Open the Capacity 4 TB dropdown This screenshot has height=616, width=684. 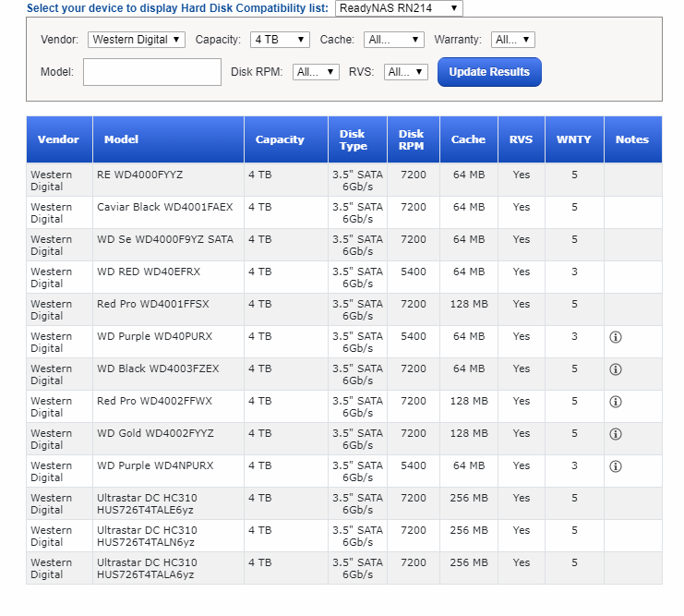280,40
